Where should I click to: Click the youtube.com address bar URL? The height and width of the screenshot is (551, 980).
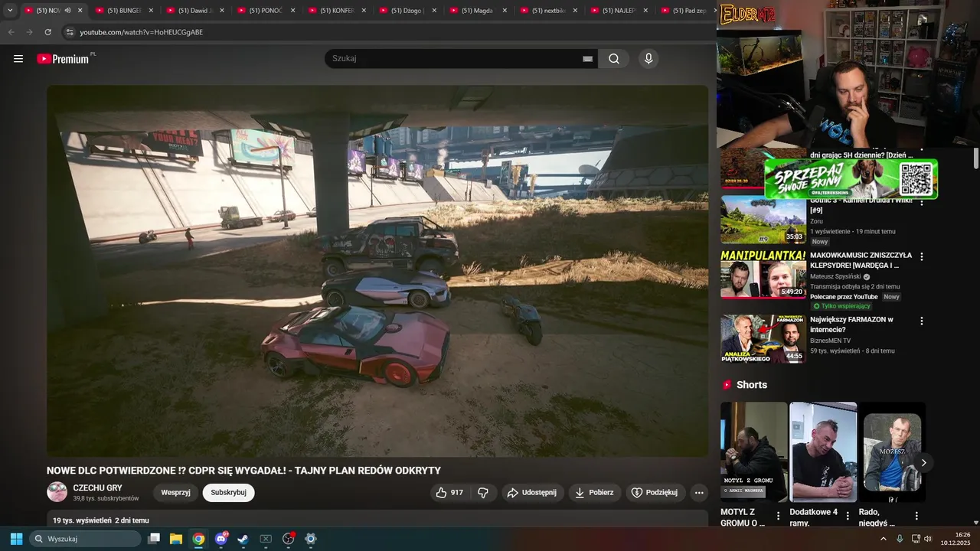[142, 32]
